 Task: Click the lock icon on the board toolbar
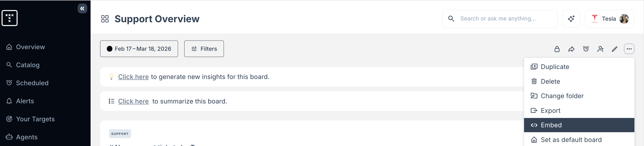tap(557, 49)
